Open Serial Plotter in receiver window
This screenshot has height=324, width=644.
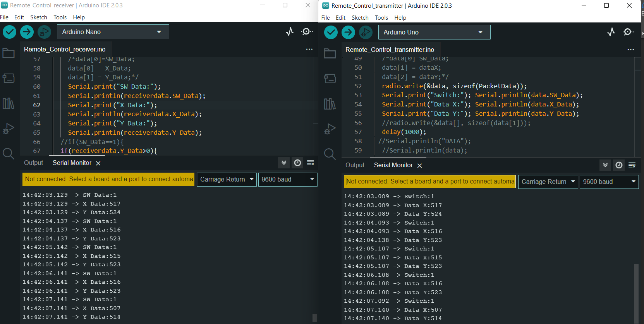point(290,32)
